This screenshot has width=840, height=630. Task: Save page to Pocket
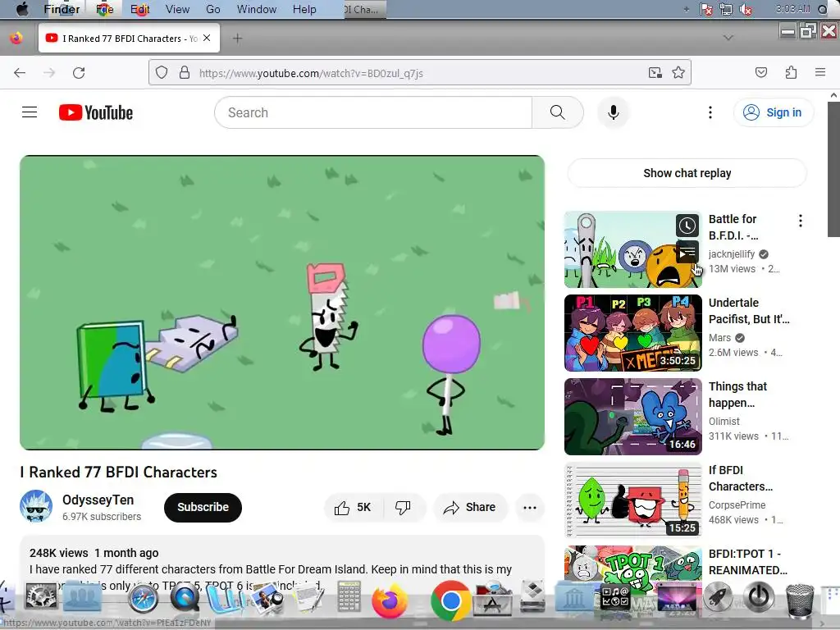761,72
